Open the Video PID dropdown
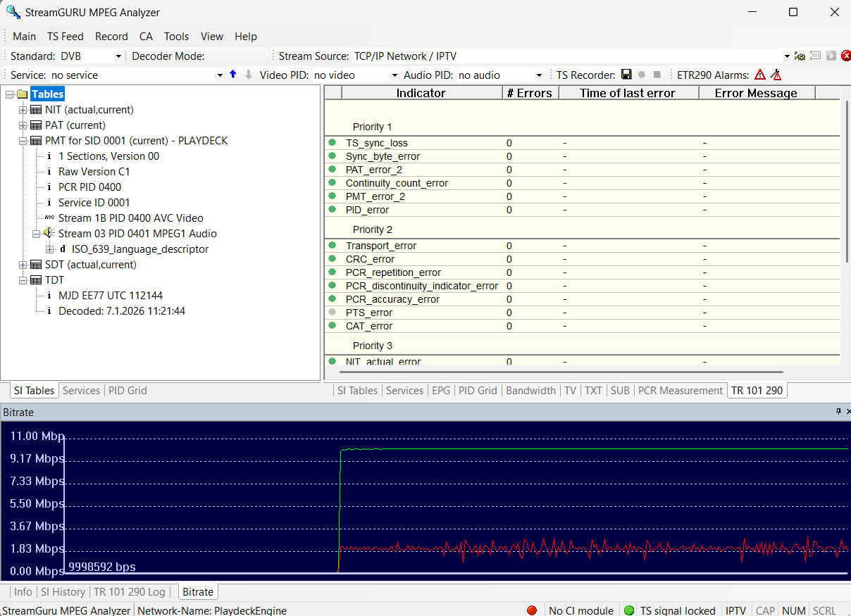The height and width of the screenshot is (616, 851). click(394, 75)
